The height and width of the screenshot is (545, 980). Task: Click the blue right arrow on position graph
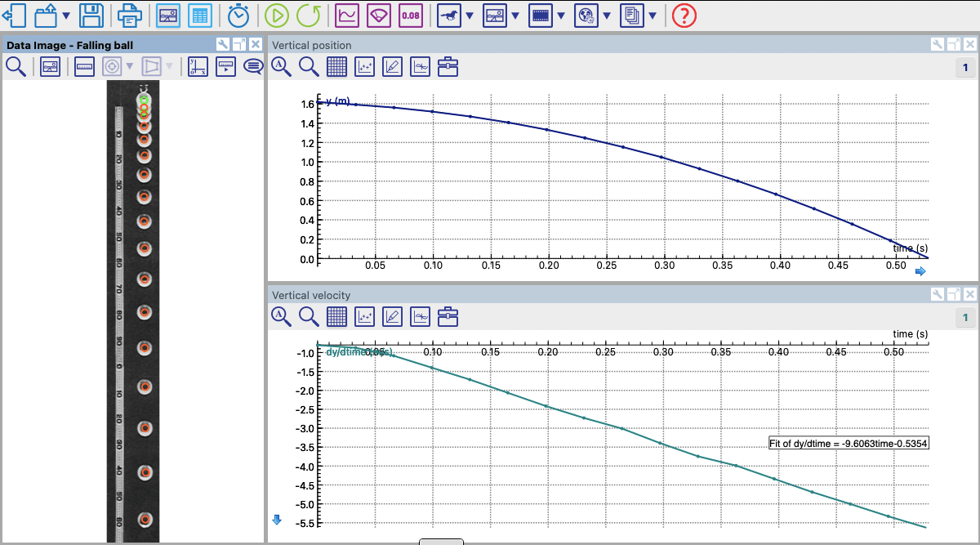(x=920, y=271)
